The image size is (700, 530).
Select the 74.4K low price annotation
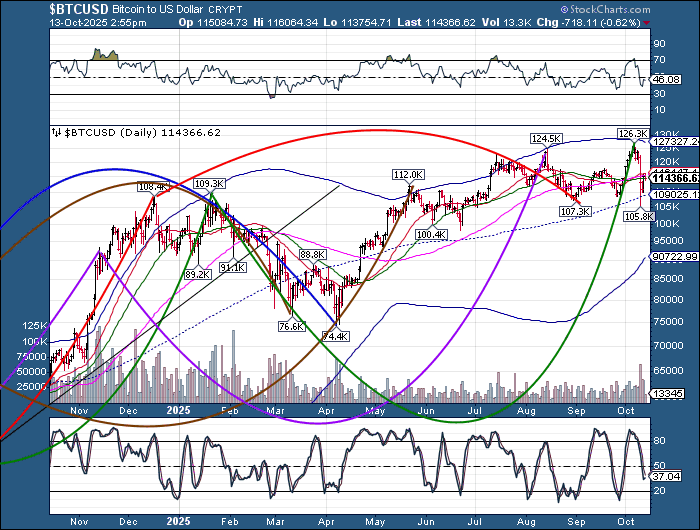click(338, 336)
